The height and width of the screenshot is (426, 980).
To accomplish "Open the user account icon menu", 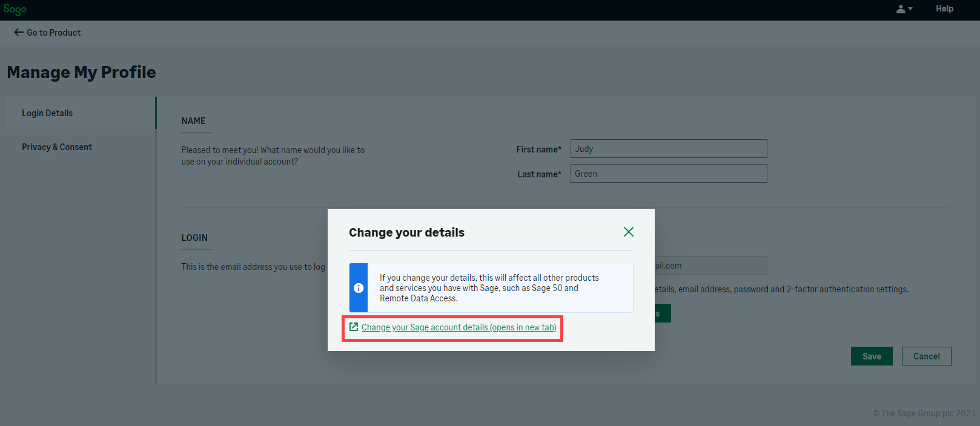I will (x=901, y=9).
